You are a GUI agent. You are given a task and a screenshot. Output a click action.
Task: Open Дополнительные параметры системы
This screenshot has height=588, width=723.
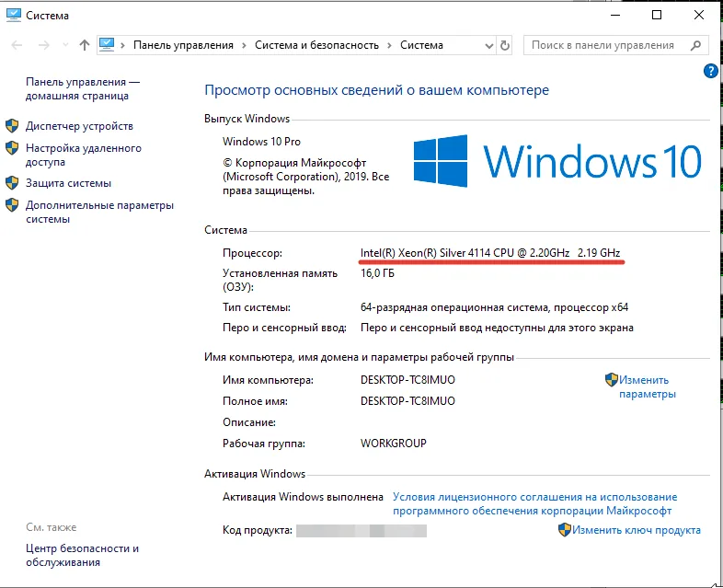(x=99, y=213)
